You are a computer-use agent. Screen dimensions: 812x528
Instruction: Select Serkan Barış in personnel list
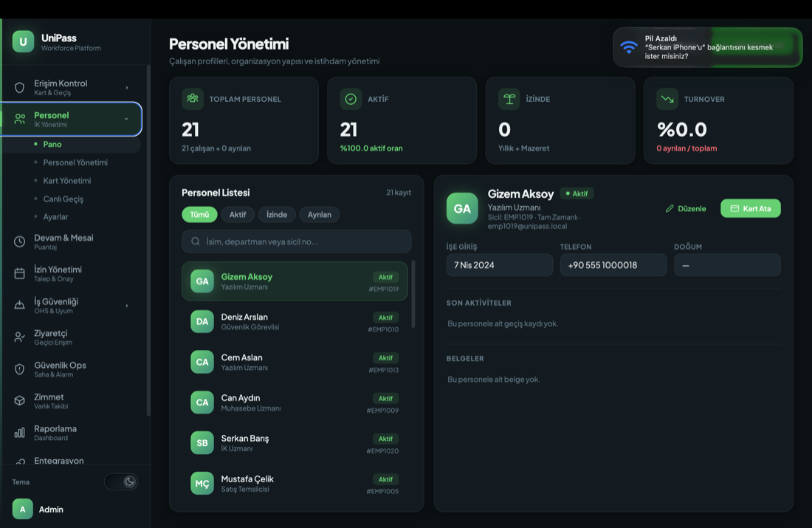295,442
